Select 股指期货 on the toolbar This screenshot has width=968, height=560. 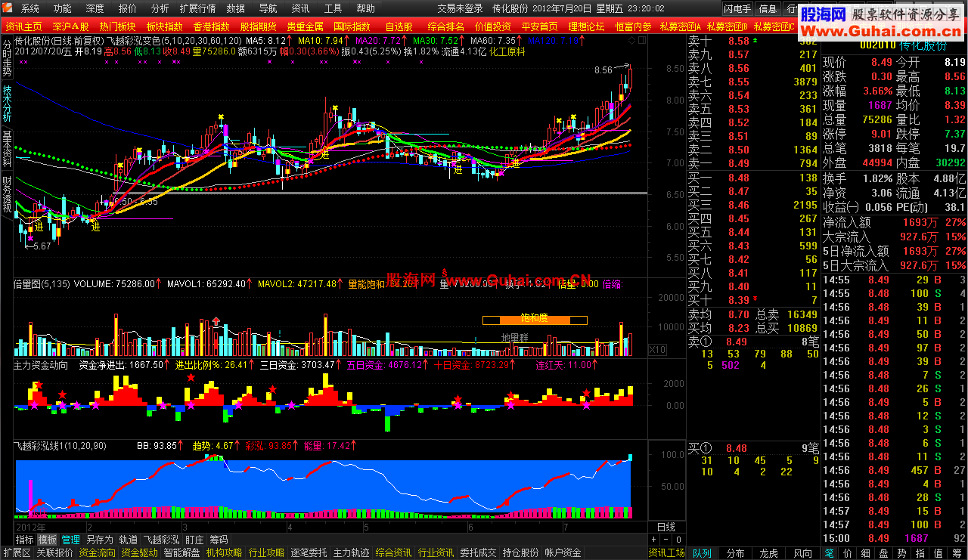[x=258, y=26]
